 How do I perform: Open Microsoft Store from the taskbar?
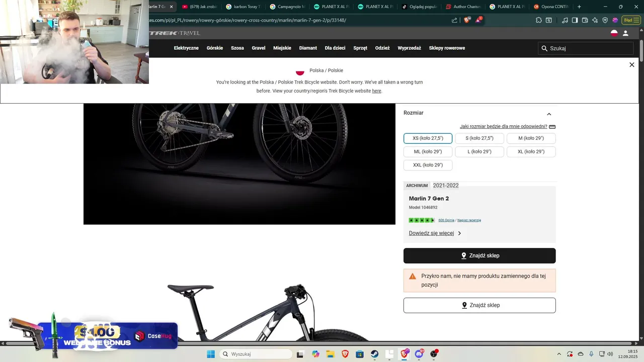(x=360, y=354)
